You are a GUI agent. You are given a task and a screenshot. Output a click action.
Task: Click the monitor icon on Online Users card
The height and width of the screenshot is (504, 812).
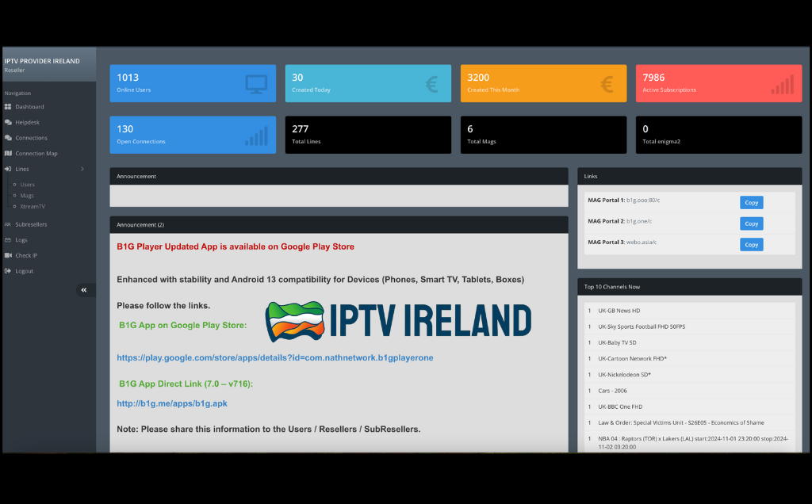256,84
